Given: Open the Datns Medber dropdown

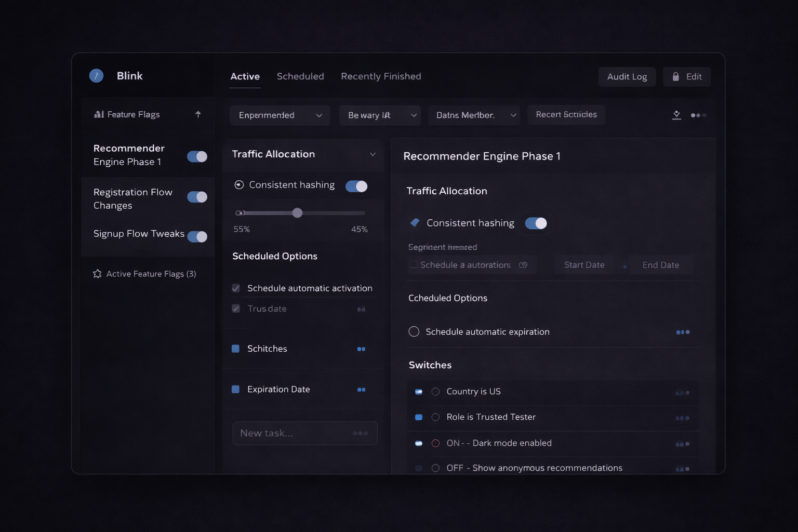Looking at the screenshot, I should click(475, 115).
